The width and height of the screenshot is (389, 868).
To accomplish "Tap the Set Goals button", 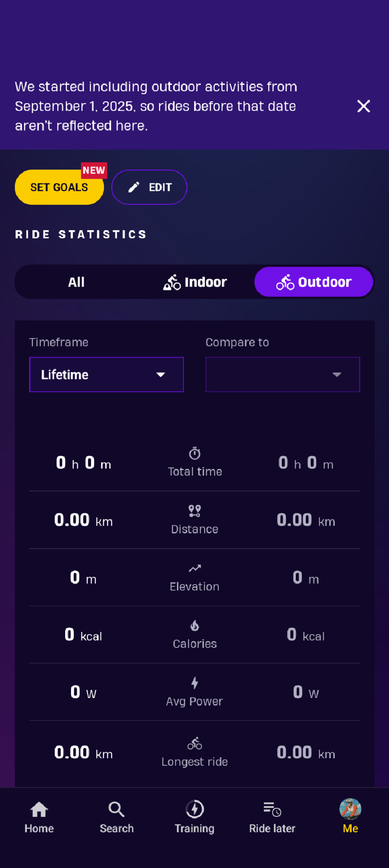I will [x=59, y=187].
